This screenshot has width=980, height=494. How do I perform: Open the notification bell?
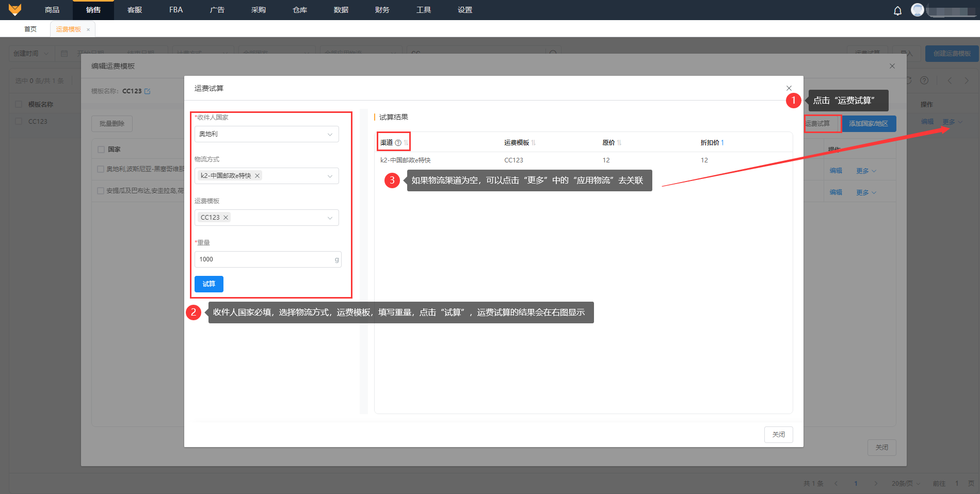[x=897, y=10]
